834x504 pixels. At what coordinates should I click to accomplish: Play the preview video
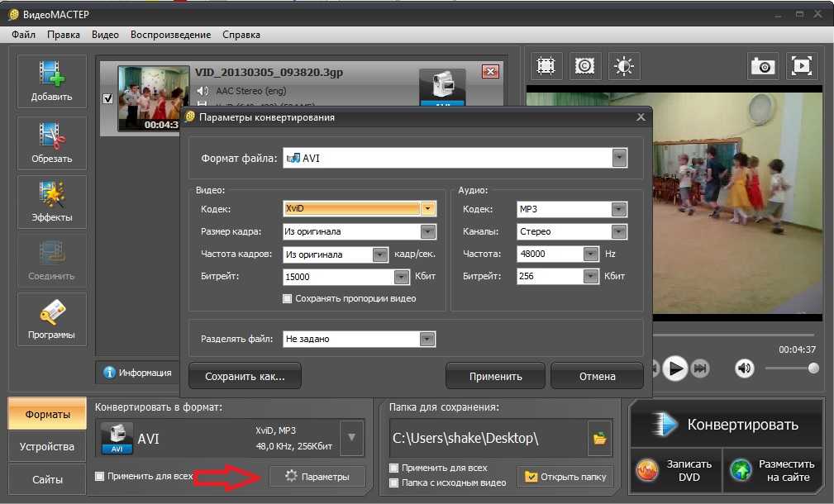(x=675, y=368)
